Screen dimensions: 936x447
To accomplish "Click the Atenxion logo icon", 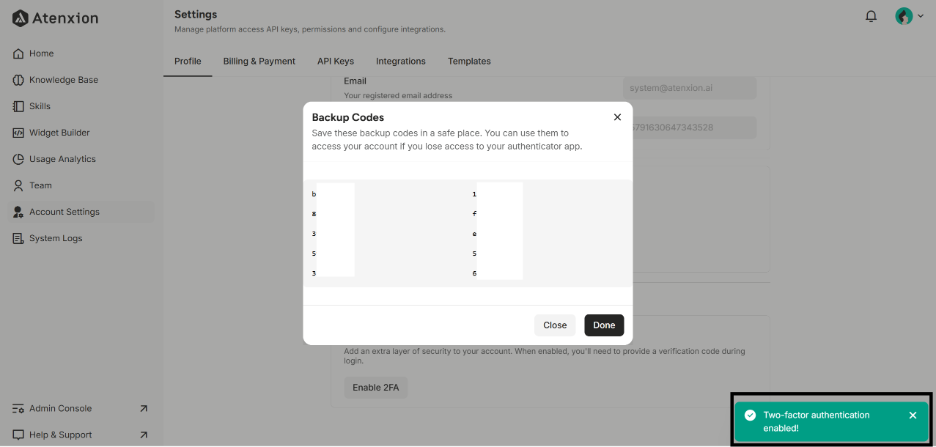I will click(20, 19).
